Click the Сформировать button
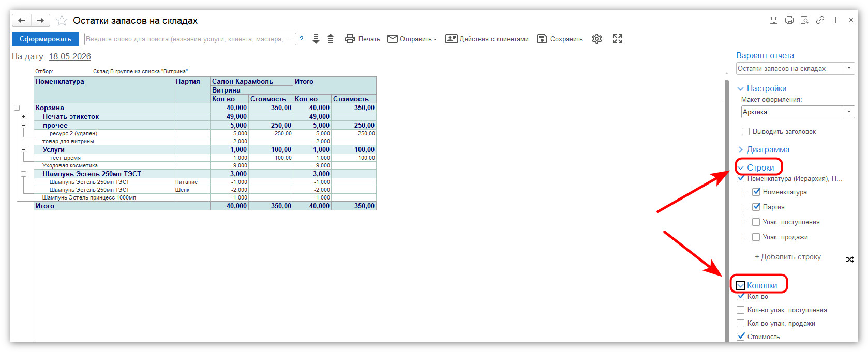The image size is (868, 352). tap(46, 39)
